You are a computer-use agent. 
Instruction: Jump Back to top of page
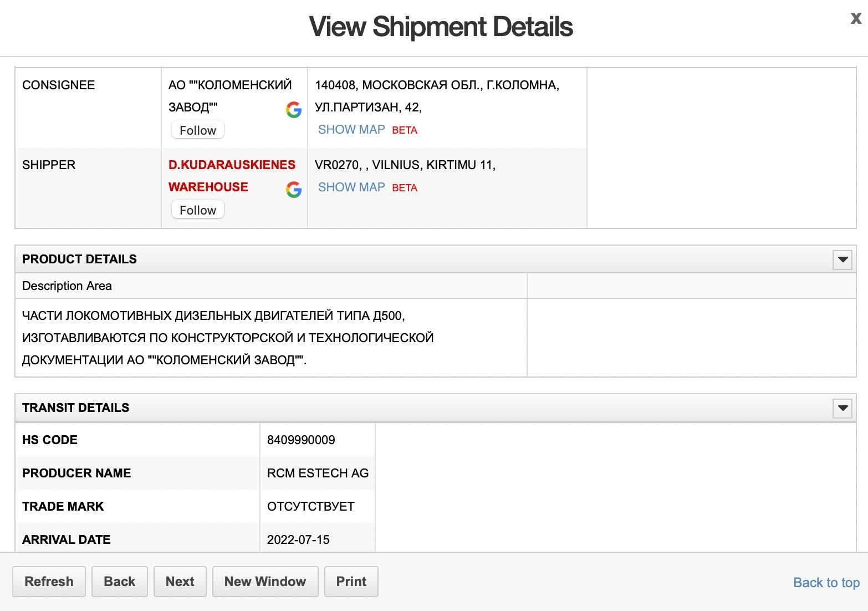(x=826, y=583)
